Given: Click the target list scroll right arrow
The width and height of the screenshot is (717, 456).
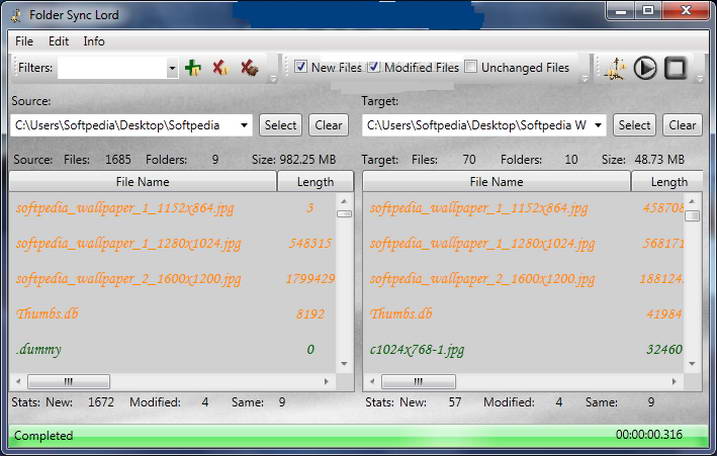Looking at the screenshot, I should coord(674,381).
